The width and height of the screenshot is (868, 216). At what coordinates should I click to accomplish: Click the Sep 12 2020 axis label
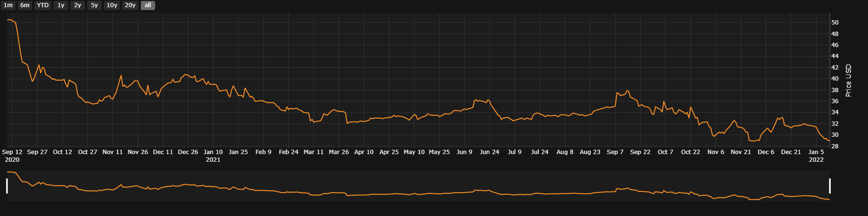pyautogui.click(x=12, y=156)
